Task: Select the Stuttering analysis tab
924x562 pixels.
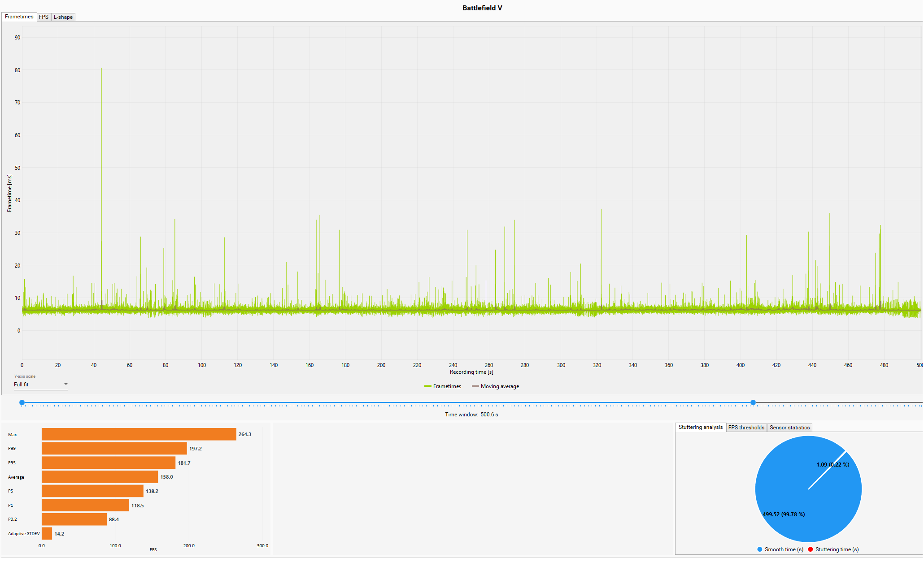Action: (x=700, y=427)
